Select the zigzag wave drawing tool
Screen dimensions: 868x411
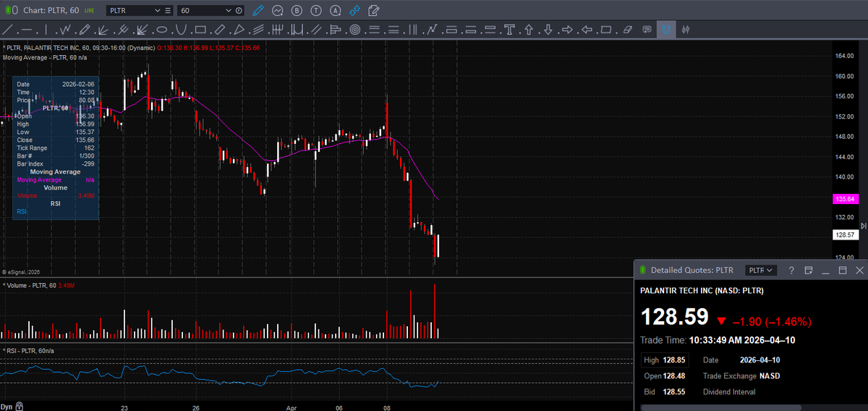(x=65, y=30)
